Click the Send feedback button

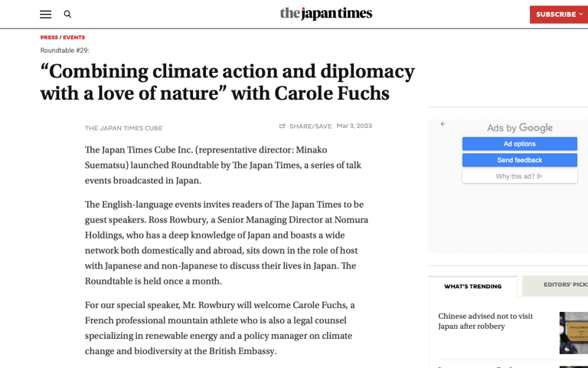(x=519, y=160)
